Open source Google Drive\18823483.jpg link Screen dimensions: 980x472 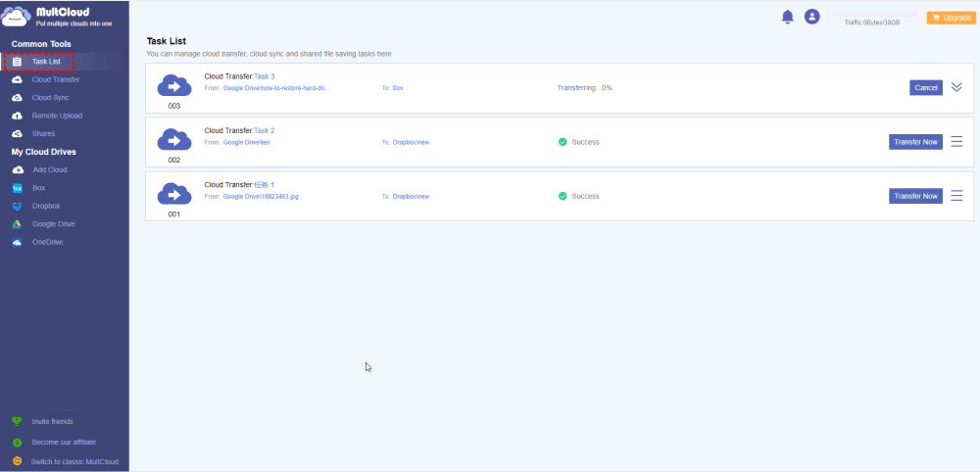pyautogui.click(x=261, y=196)
